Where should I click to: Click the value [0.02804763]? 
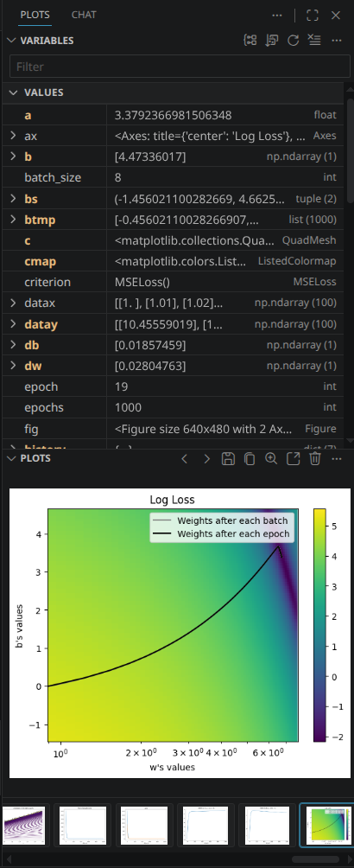click(150, 366)
